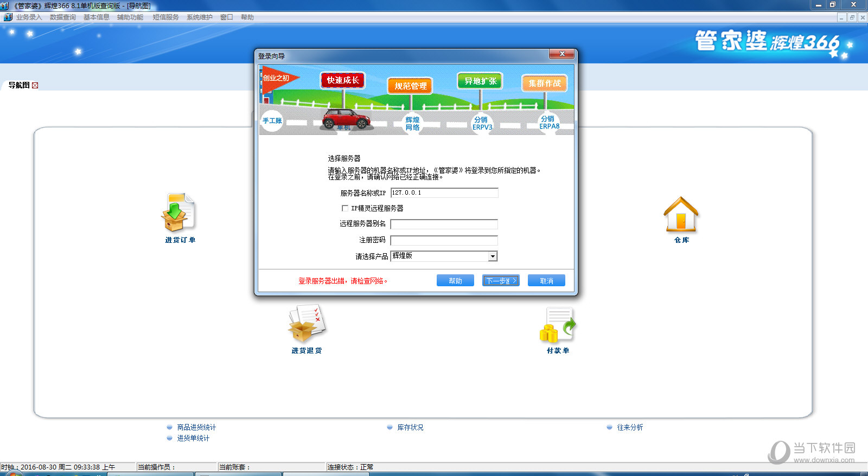The width and height of the screenshot is (868, 476).
Task: Open the 辅助功能 menu
Action: (x=130, y=17)
